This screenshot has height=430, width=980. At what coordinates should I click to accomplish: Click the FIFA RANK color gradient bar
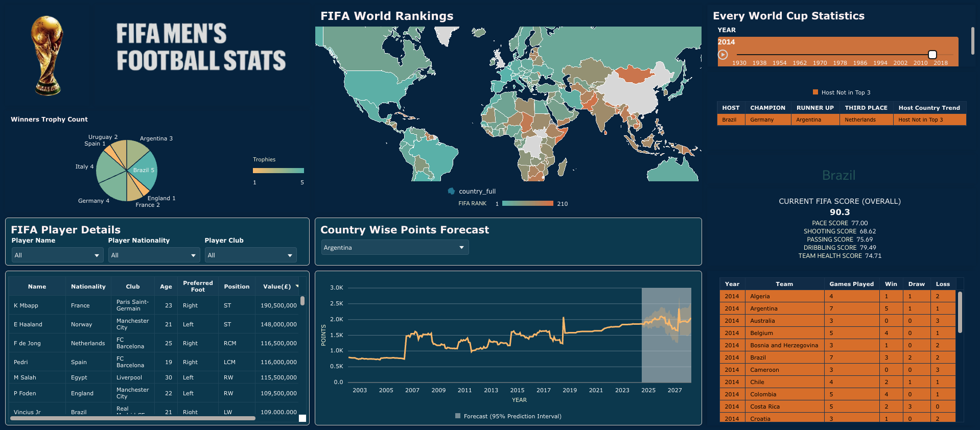tap(527, 203)
